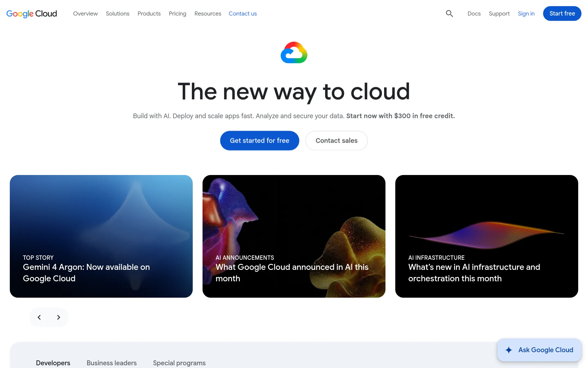Select the Developers tab

(x=53, y=363)
